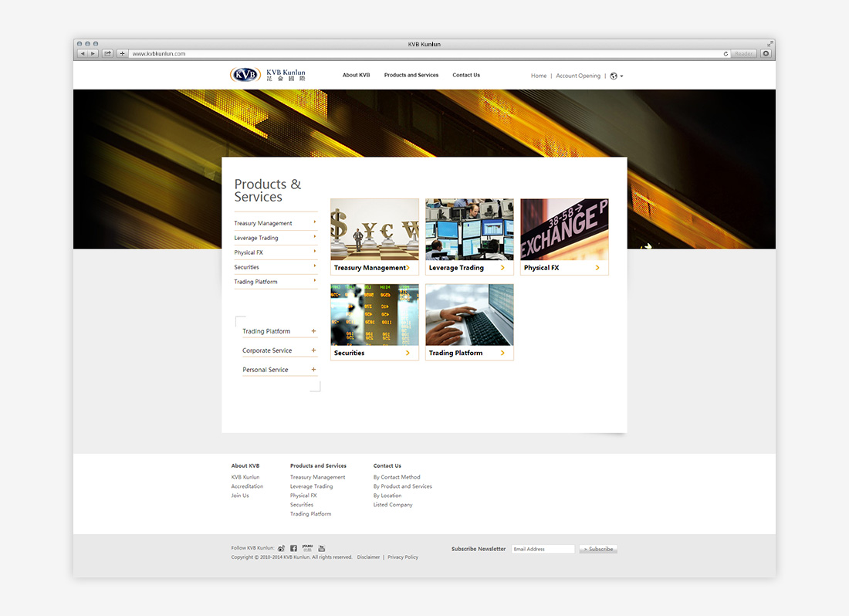Open the About KVB nav menu
Viewport: 849px width, 616px height.
pyautogui.click(x=356, y=76)
